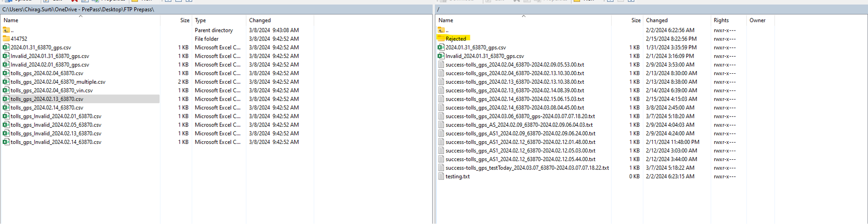The image size is (868, 224).
Task: Click icon of remote Invalid_2024.01.31_63870_gps.csv
Action: pos(441,56)
